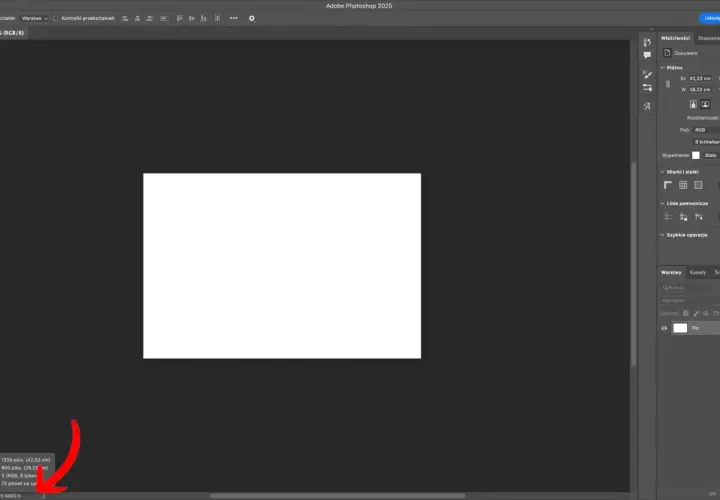Screen dimensions: 720x500
Task: Click third guides icon under Linie pomocnicze
Action: pos(698,217)
